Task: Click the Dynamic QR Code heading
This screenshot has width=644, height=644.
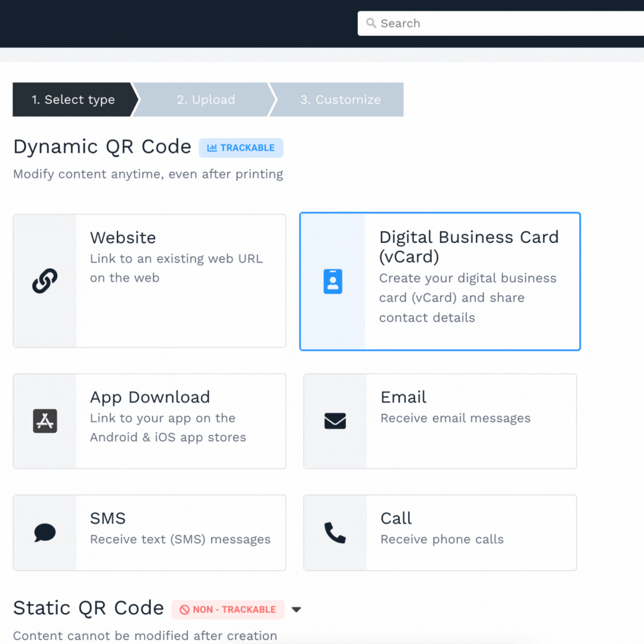Action: 103,147
